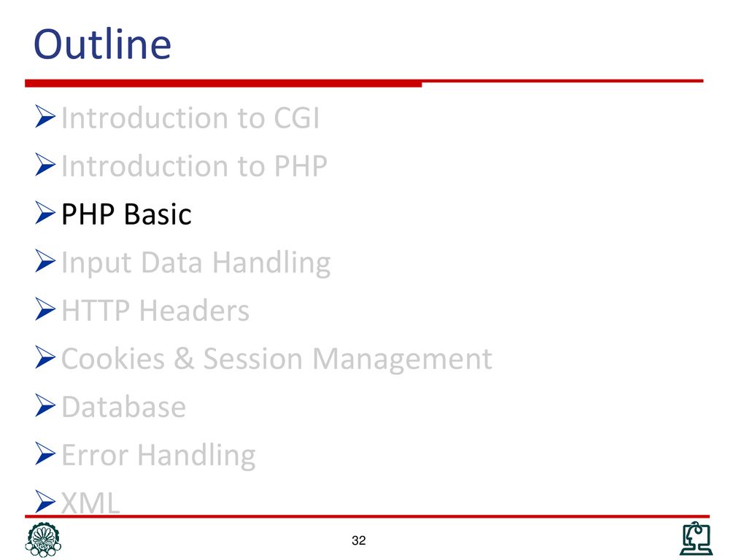Viewport: 747px width, 560px height.
Task: Select the Introduction to CGI outline item
Action: click(x=190, y=117)
